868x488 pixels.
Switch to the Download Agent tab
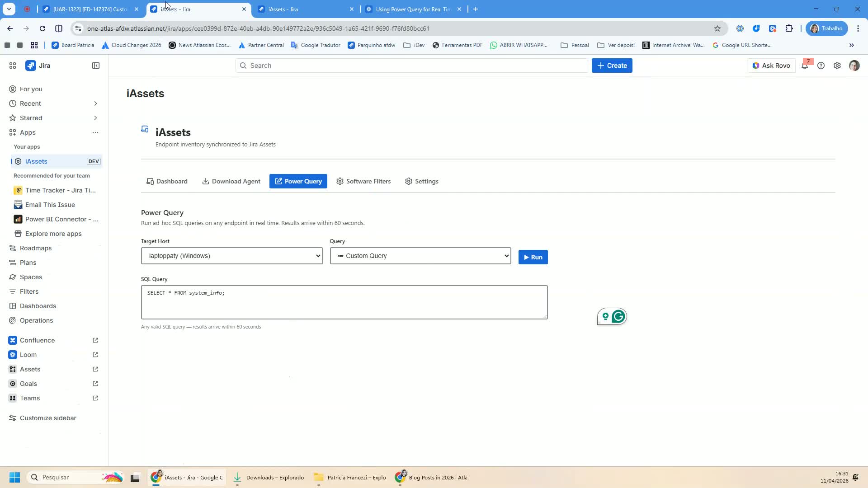(231, 181)
